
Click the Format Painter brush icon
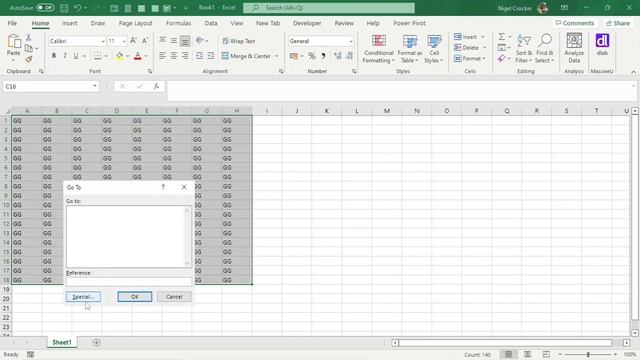pyautogui.click(x=29, y=59)
